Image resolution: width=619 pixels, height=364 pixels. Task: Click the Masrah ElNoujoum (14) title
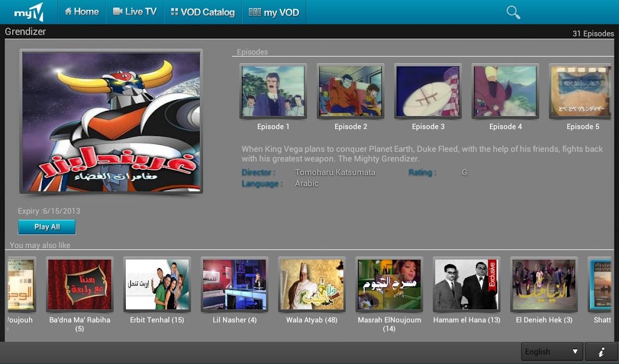click(x=389, y=324)
